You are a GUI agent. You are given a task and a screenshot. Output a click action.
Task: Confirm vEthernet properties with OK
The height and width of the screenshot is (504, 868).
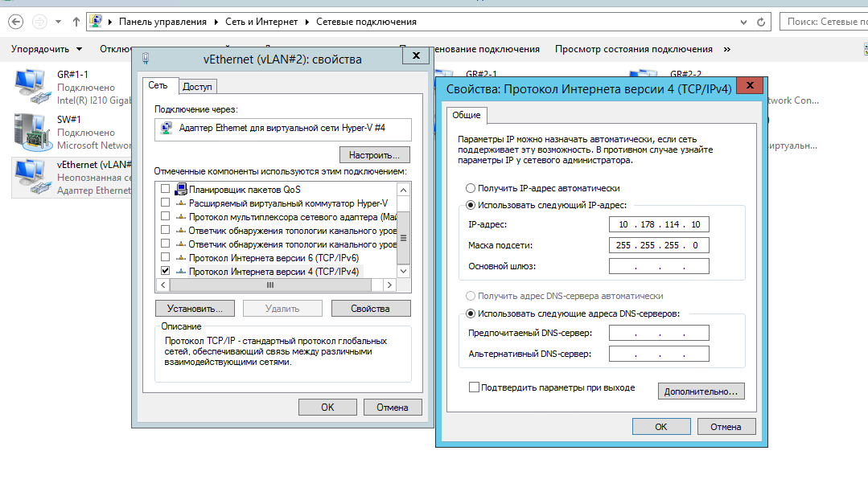(327, 408)
